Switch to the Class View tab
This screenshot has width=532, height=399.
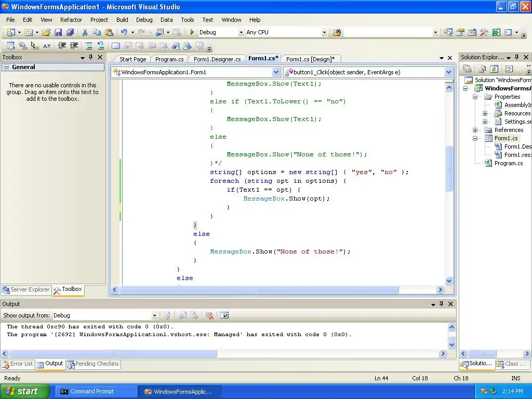[x=512, y=364]
